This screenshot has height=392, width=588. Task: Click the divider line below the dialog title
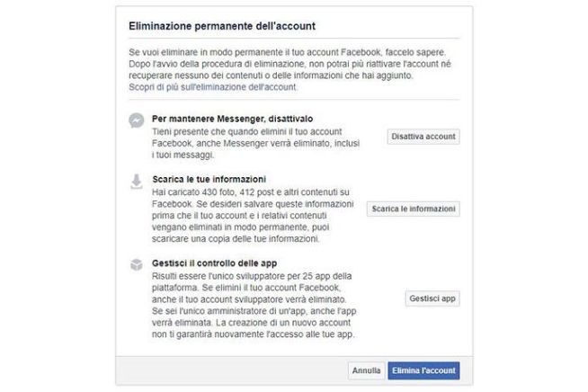click(294, 39)
